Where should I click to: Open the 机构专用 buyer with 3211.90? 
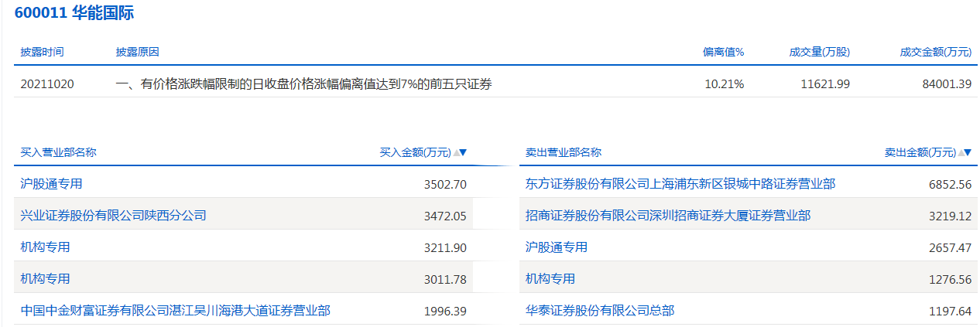pos(45,247)
